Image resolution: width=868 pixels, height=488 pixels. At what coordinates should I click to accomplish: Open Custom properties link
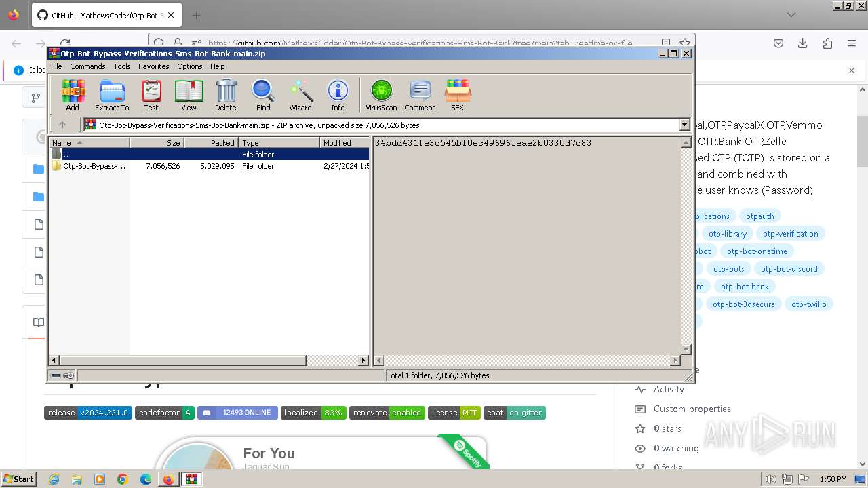coord(692,409)
